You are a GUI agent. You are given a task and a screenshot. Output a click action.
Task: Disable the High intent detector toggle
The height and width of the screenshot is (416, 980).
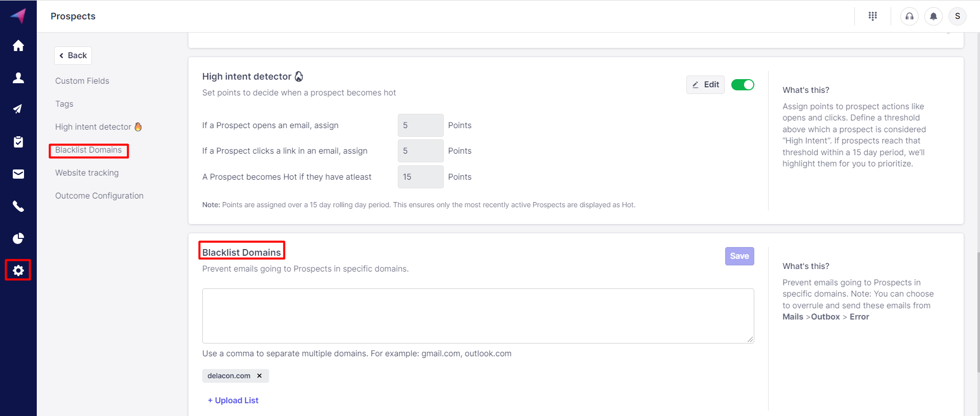pyautogui.click(x=743, y=85)
